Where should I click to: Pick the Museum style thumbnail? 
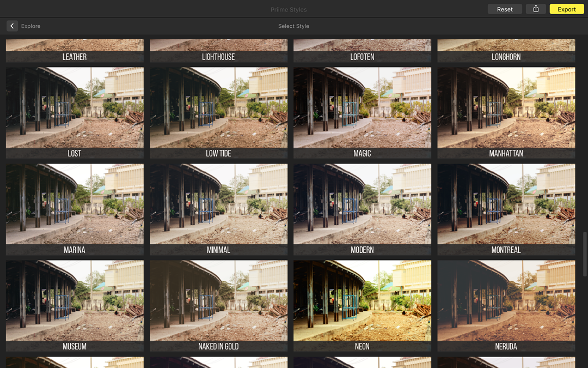tap(75, 306)
